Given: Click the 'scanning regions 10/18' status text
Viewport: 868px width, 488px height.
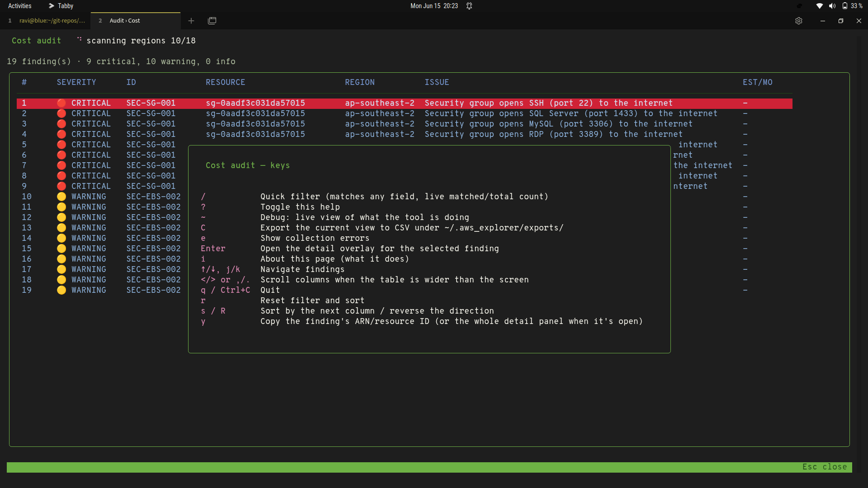Looking at the screenshot, I should [141, 41].
